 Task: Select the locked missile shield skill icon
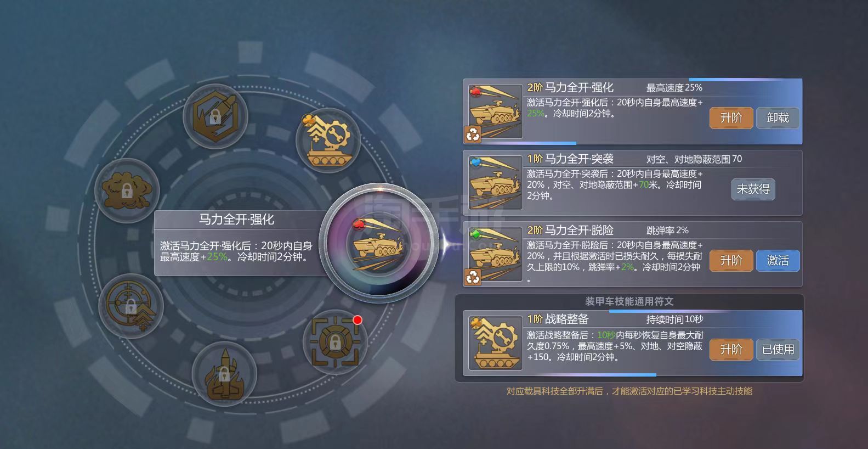(215, 116)
